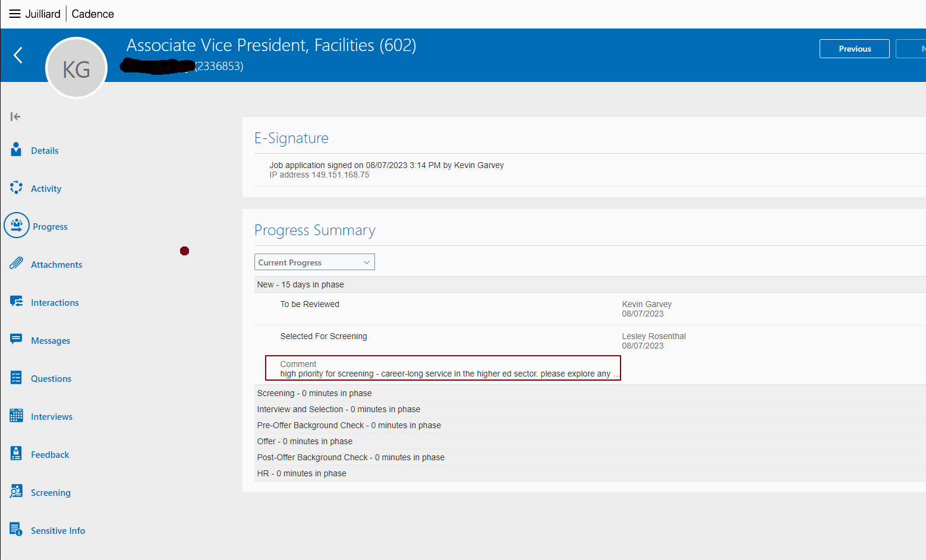Screen dimensions: 926x560
Task: Click 'Post-Offer Background Check' phase row
Action: click(x=590, y=457)
